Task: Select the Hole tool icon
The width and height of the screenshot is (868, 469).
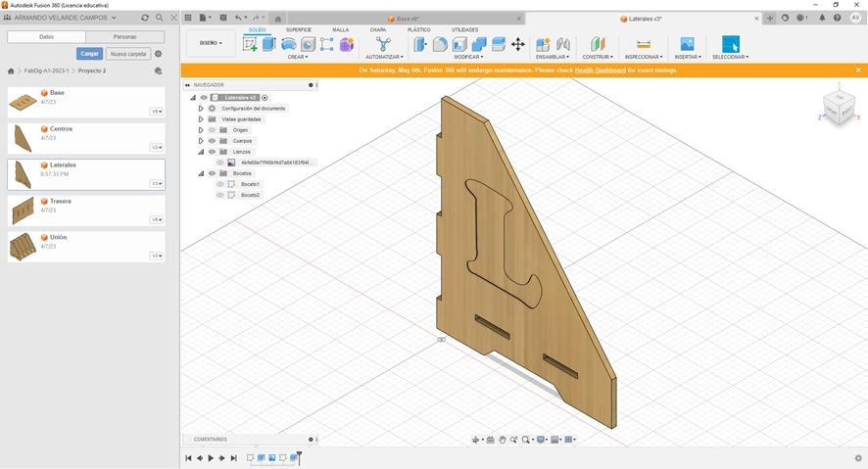Action: click(x=308, y=44)
